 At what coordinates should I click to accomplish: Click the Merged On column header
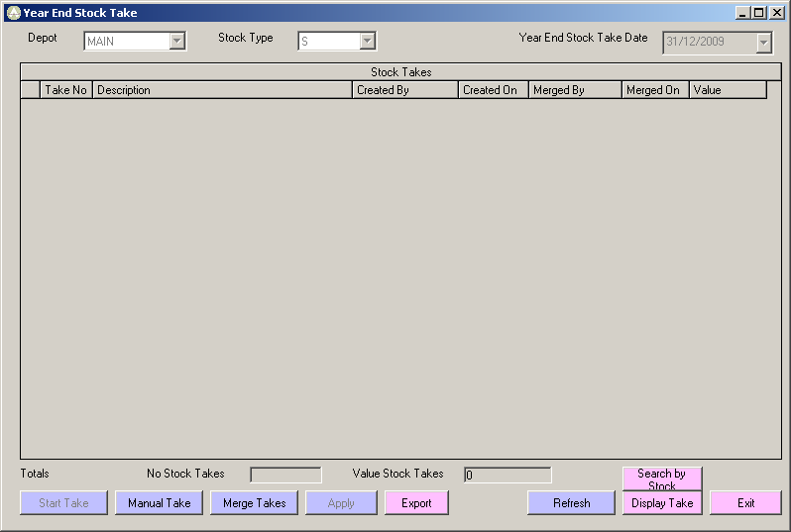tap(655, 90)
